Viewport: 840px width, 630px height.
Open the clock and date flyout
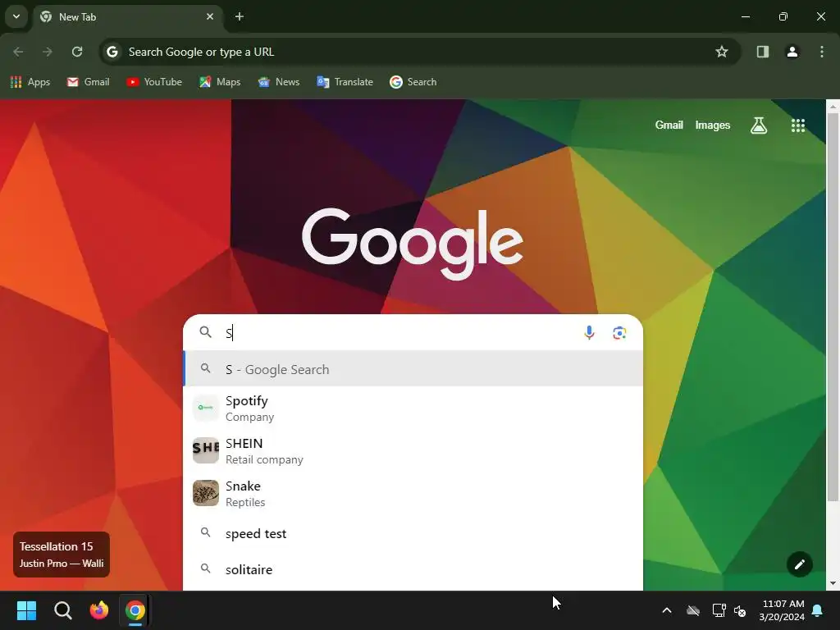782,610
